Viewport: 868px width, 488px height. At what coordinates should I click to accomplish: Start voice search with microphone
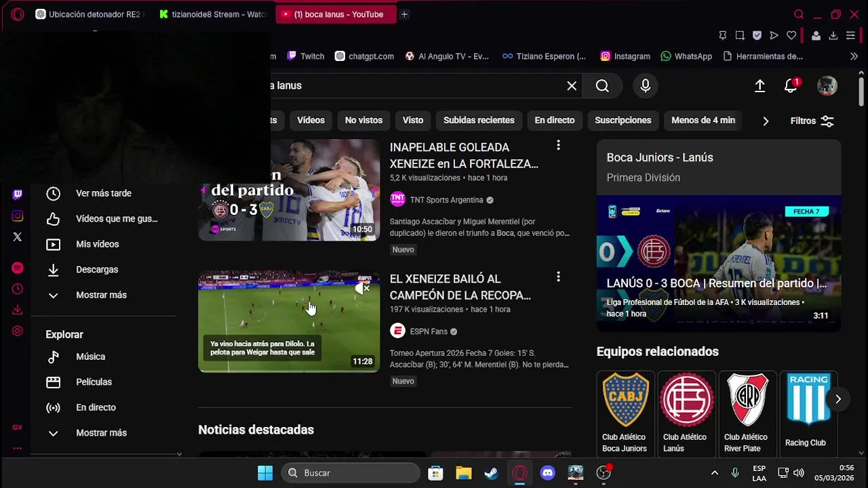[646, 86]
